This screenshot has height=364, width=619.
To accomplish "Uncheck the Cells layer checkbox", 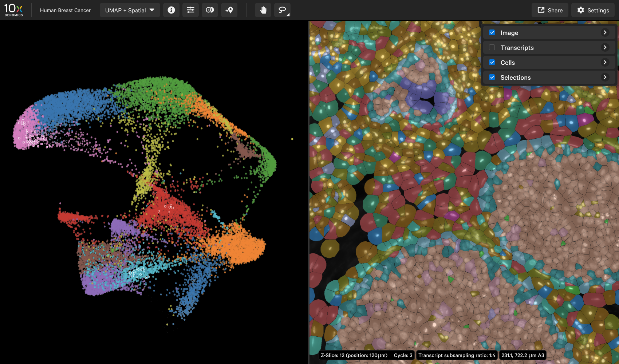I will pyautogui.click(x=492, y=63).
